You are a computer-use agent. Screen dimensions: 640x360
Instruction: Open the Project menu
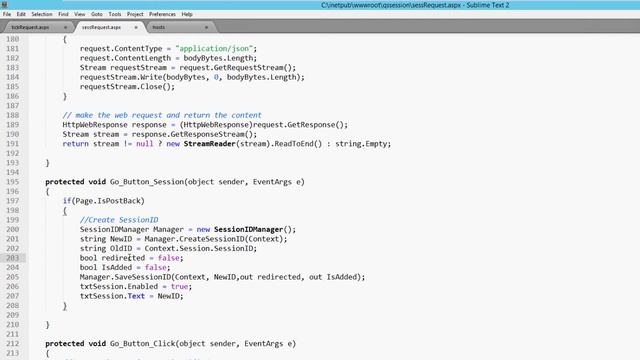[135, 14]
